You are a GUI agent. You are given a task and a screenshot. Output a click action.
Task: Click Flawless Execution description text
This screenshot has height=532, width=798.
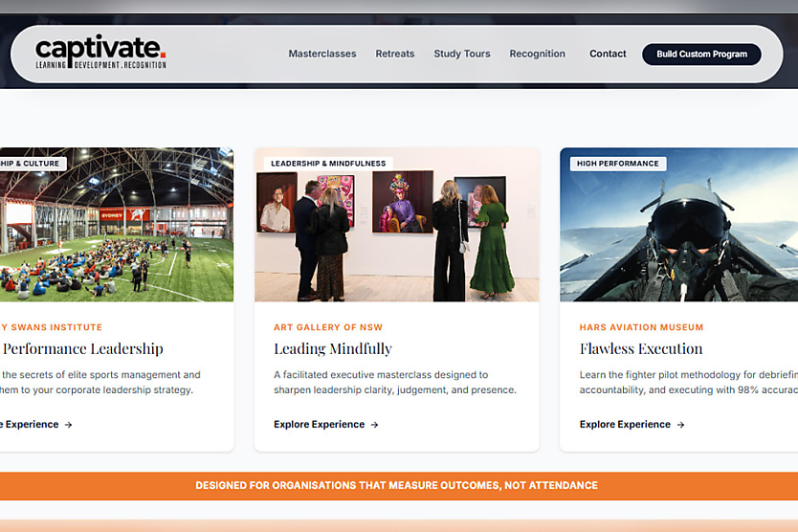click(x=689, y=383)
